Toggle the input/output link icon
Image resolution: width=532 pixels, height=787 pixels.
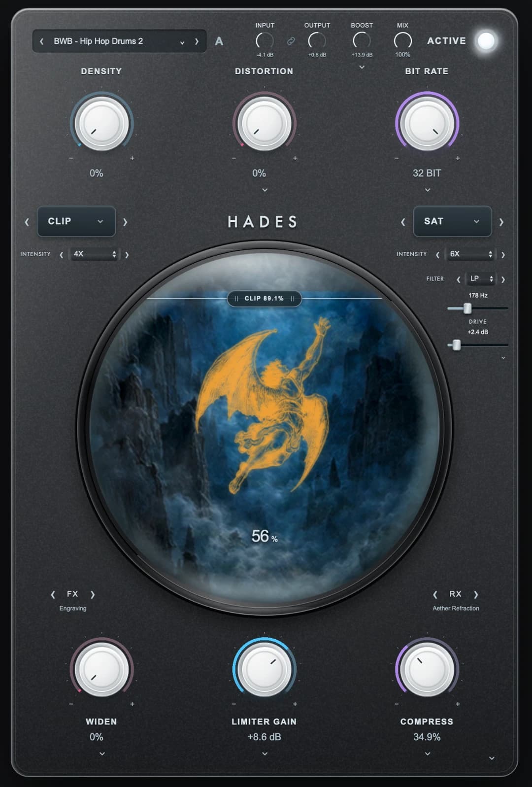pyautogui.click(x=291, y=41)
